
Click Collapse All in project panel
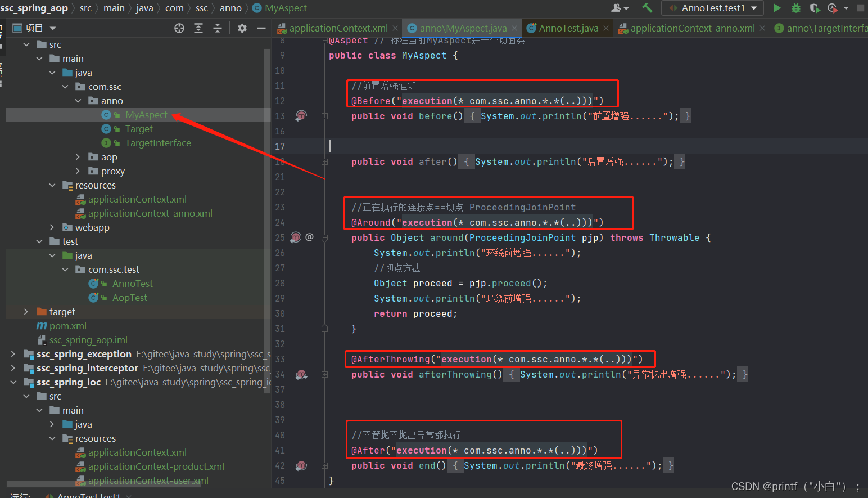218,28
